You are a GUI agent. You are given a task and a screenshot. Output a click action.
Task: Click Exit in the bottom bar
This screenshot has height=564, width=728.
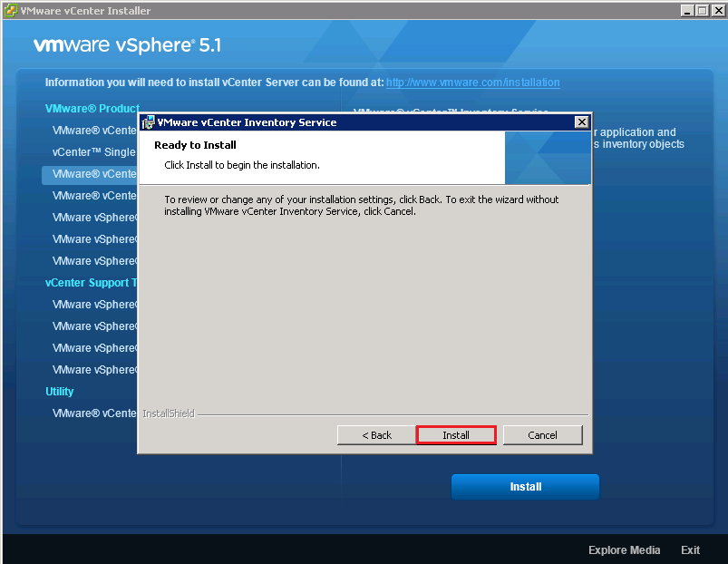click(690, 550)
